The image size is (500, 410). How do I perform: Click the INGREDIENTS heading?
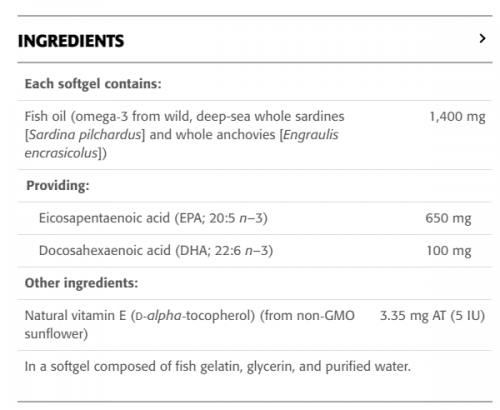pyautogui.click(x=71, y=41)
